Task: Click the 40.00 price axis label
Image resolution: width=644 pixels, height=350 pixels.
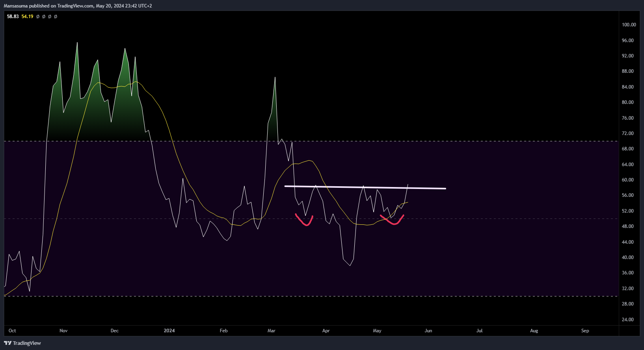Action: point(627,257)
